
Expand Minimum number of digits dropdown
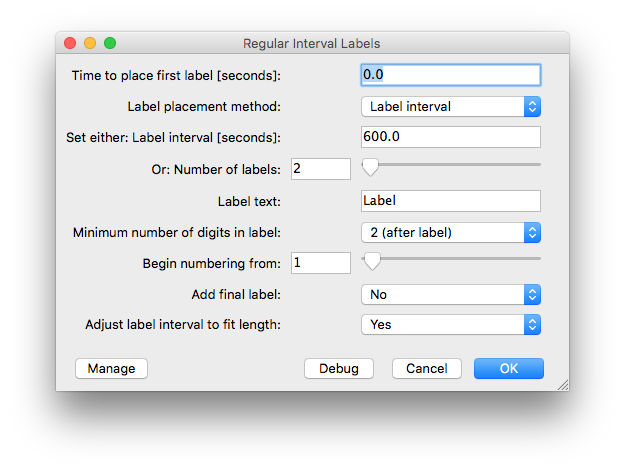tap(450, 232)
